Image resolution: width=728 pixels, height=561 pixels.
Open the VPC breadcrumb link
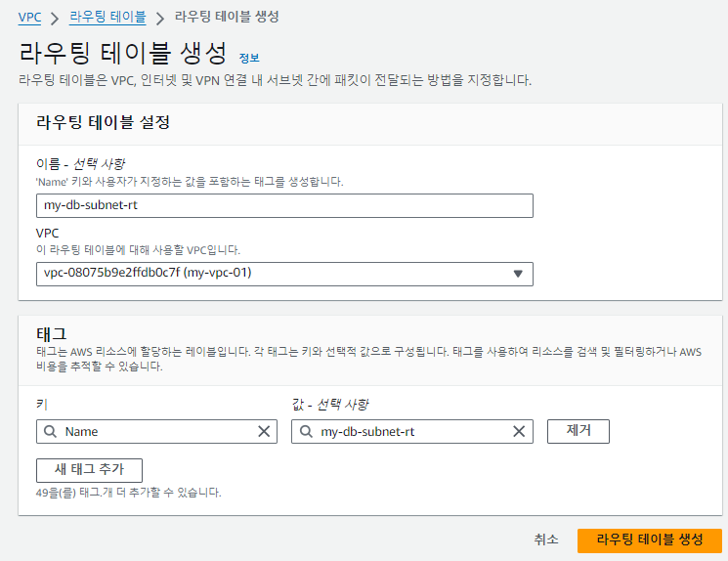click(29, 18)
